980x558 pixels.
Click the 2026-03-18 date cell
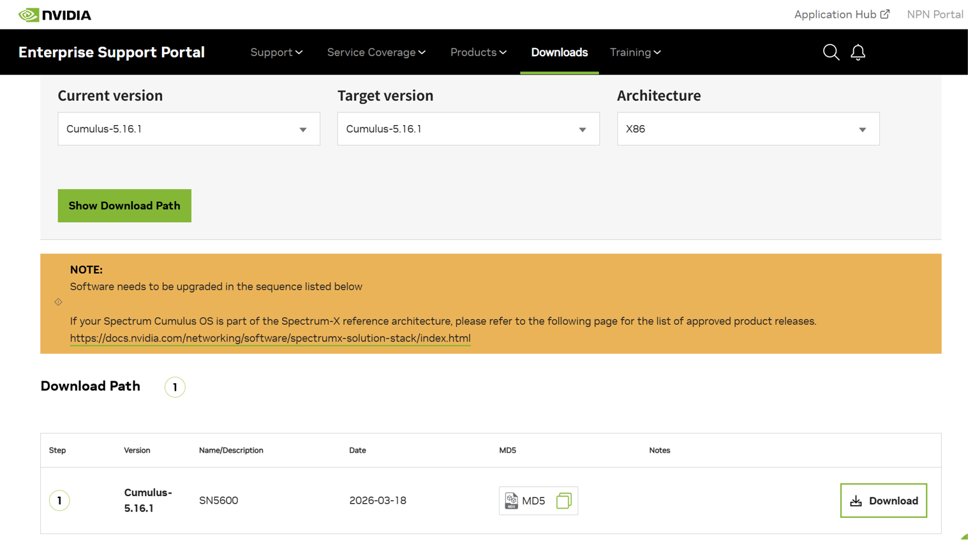(x=378, y=501)
